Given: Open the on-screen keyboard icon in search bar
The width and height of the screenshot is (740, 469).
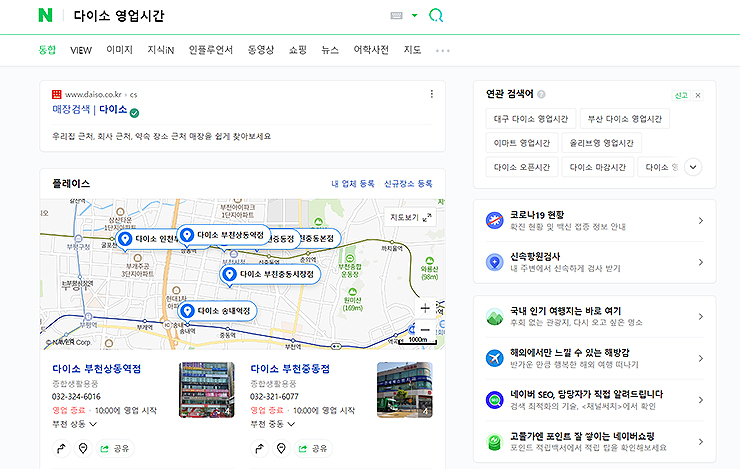Looking at the screenshot, I should 396,16.
